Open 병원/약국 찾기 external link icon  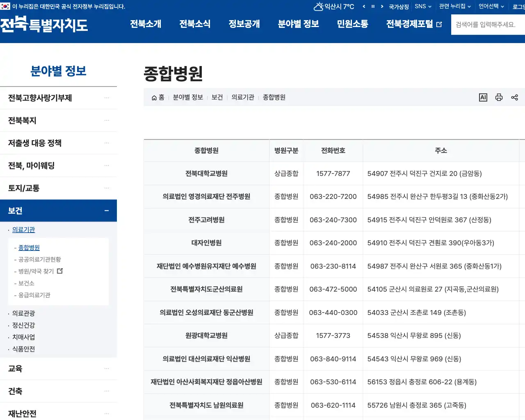click(59, 271)
